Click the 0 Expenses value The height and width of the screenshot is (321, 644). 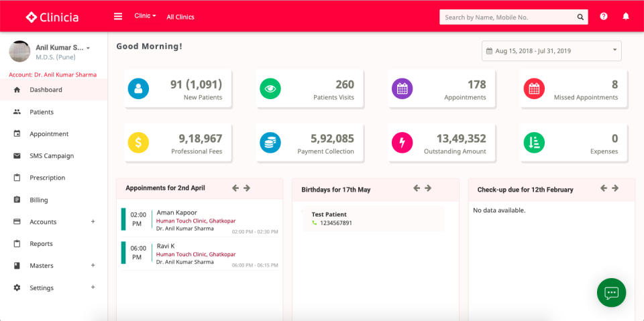point(615,138)
